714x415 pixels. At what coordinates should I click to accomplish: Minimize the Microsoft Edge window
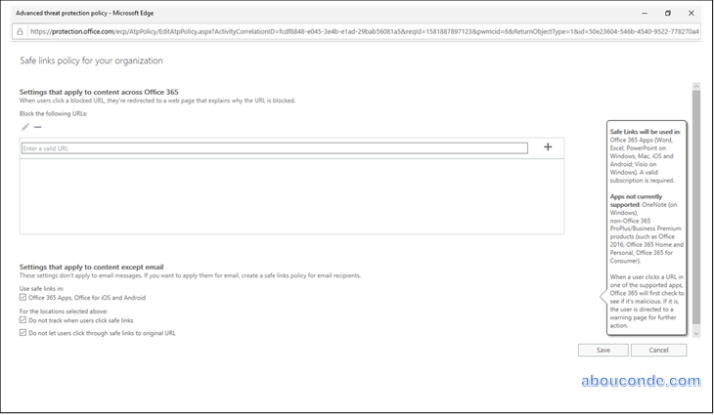(640, 13)
